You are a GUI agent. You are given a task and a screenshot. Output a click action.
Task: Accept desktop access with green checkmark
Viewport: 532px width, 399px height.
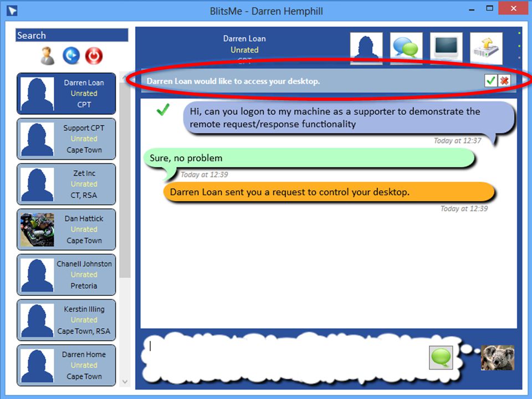[490, 81]
